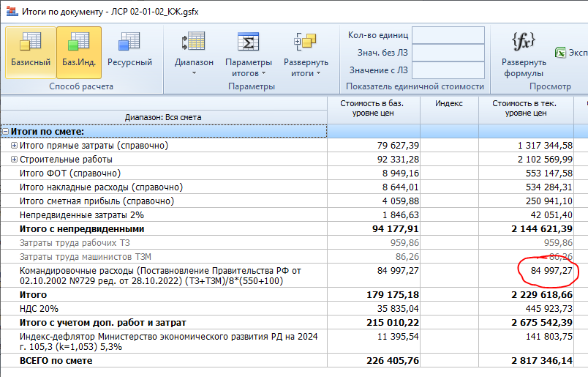Screen dimensions: 588x377
Task: Click Стоимость в тек. уровне цен header
Action: (x=525, y=108)
